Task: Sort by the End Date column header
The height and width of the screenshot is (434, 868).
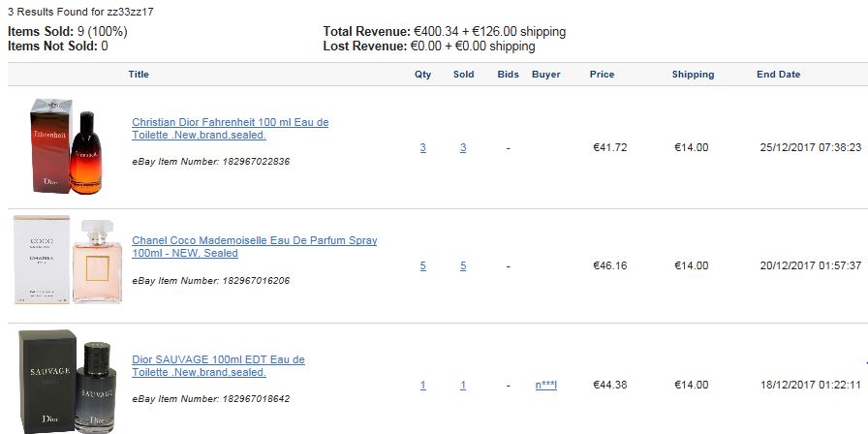Action: pos(778,75)
